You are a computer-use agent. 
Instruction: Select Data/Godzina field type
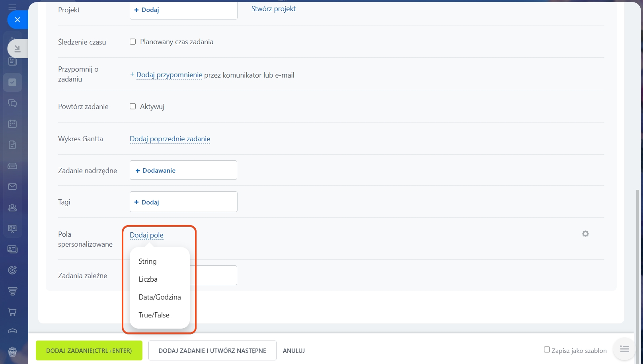[x=160, y=297]
